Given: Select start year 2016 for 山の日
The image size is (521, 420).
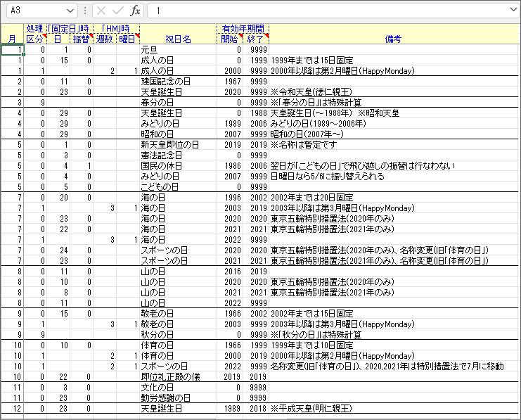Looking at the screenshot, I should tap(230, 272).
